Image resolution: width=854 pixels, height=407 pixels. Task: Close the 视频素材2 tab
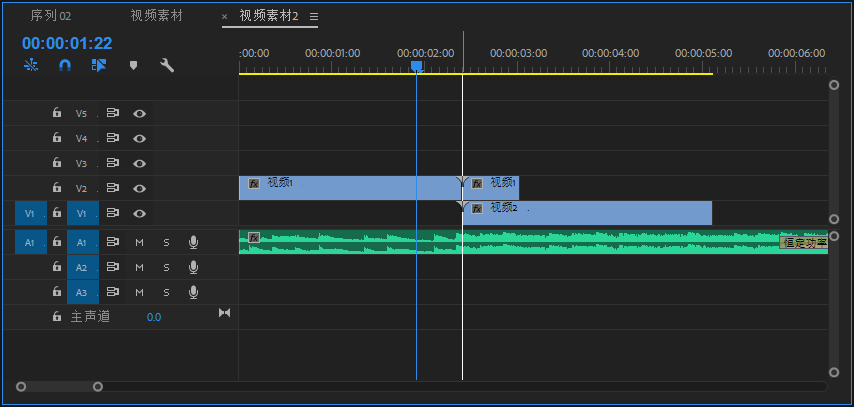tap(224, 17)
